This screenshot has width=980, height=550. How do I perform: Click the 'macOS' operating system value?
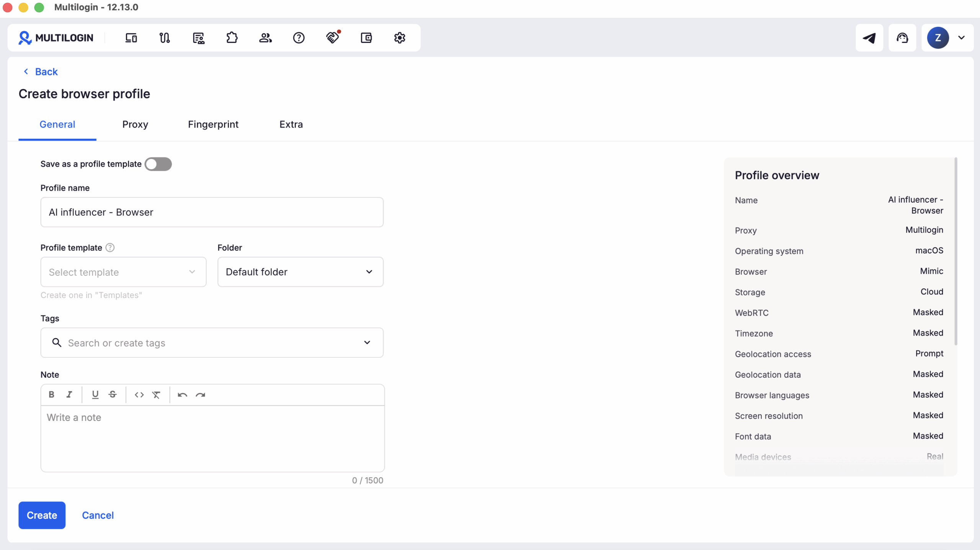click(929, 250)
